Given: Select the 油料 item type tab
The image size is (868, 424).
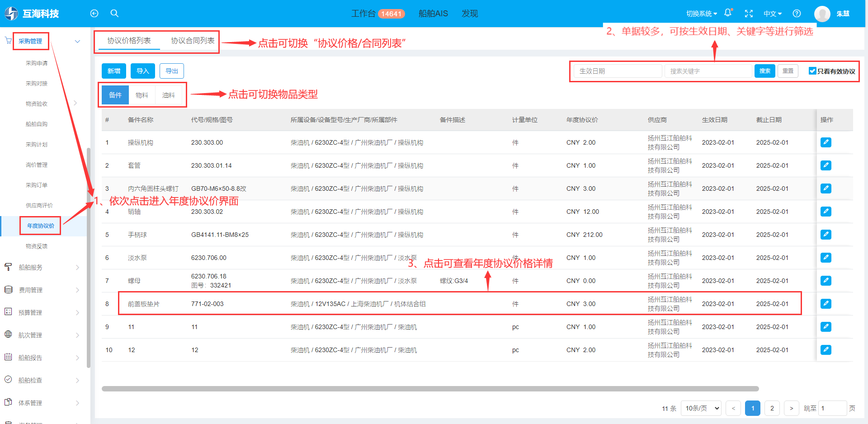Looking at the screenshot, I should pyautogui.click(x=169, y=95).
